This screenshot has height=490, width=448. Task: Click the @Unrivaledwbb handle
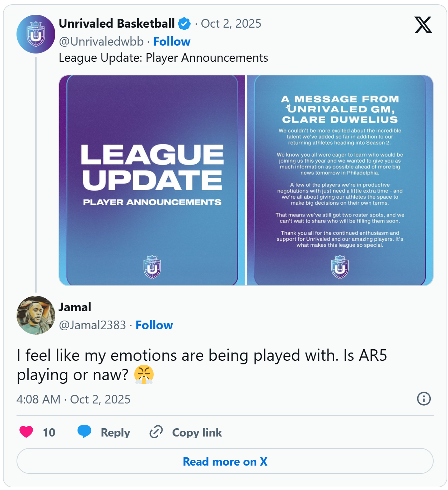[x=101, y=42]
